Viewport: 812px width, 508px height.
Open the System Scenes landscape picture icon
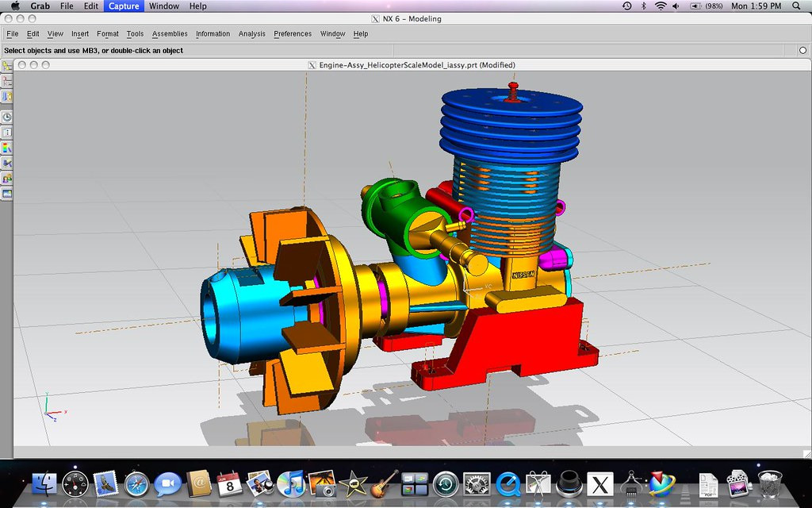pos(7,193)
